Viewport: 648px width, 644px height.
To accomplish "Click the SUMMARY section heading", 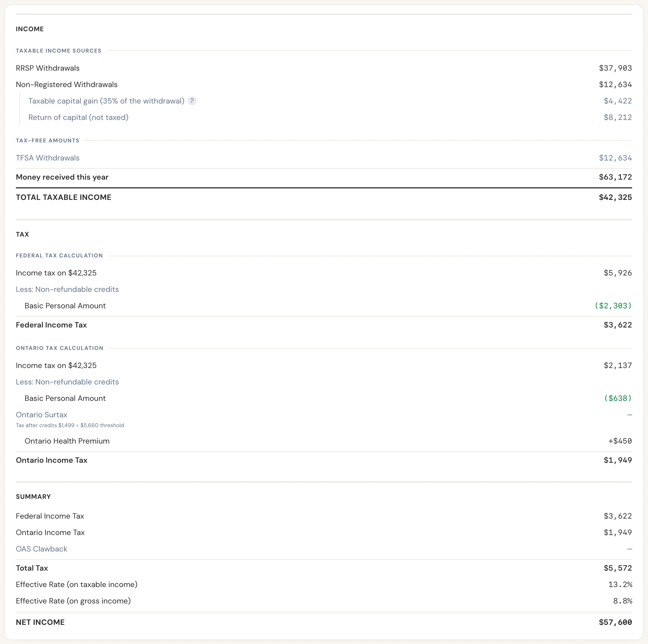I will click(x=33, y=497).
